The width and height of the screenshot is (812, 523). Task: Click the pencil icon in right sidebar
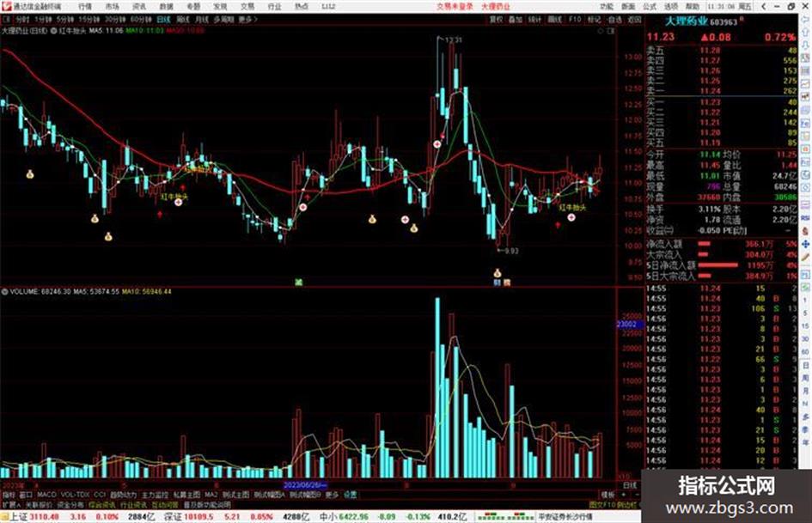[805, 257]
